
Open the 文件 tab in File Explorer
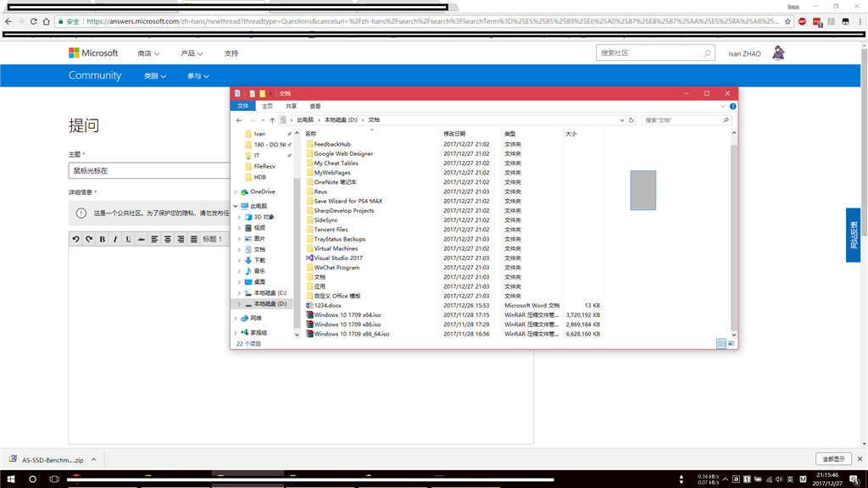click(x=243, y=106)
